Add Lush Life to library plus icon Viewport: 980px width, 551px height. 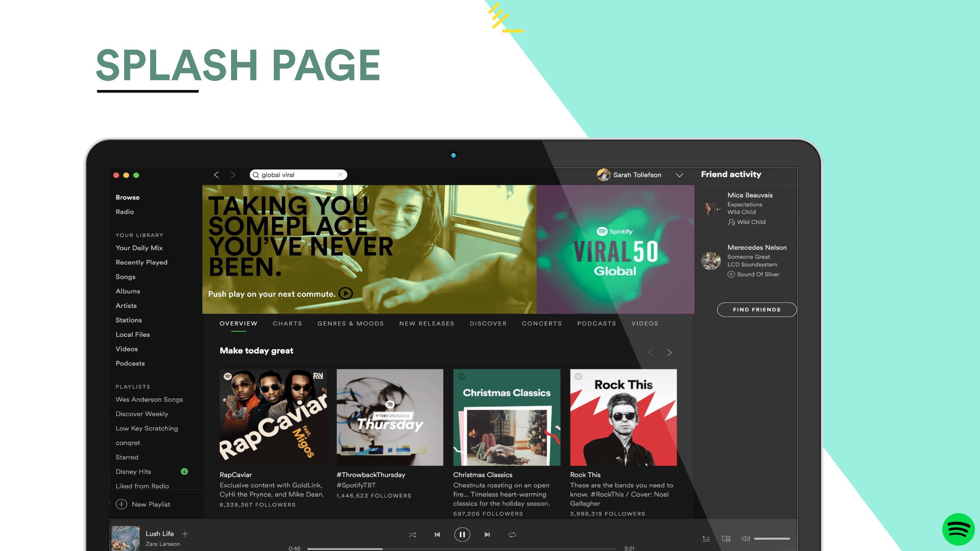click(185, 534)
